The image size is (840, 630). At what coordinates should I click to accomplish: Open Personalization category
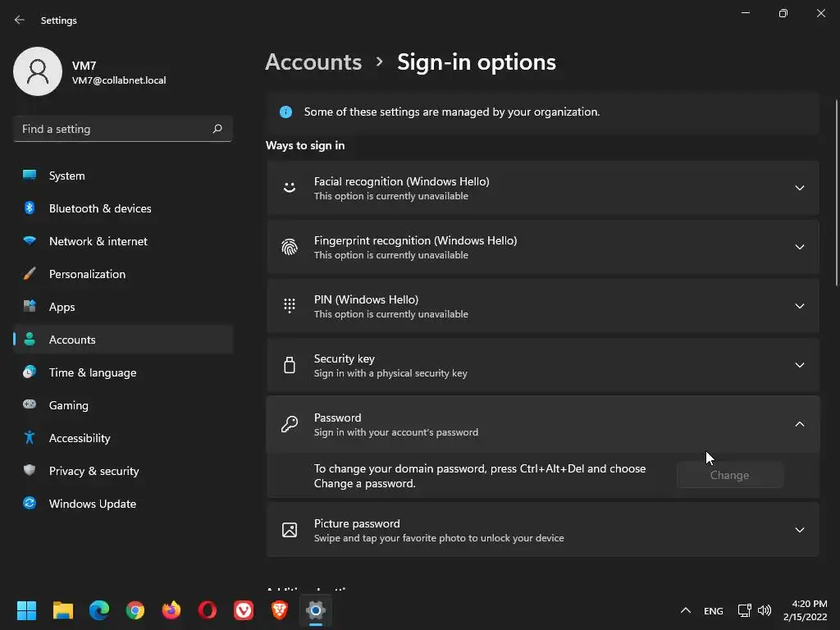point(123,274)
